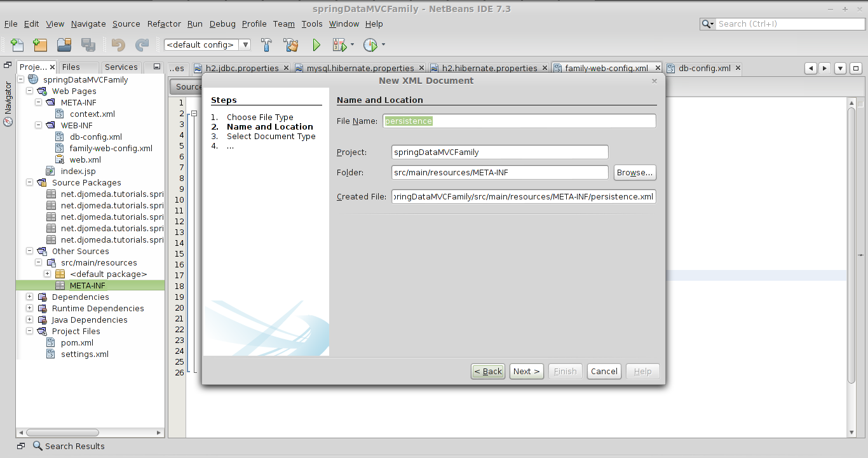Image resolution: width=868 pixels, height=458 pixels.
Task: Click the Project name field
Action: pyautogui.click(x=500, y=152)
